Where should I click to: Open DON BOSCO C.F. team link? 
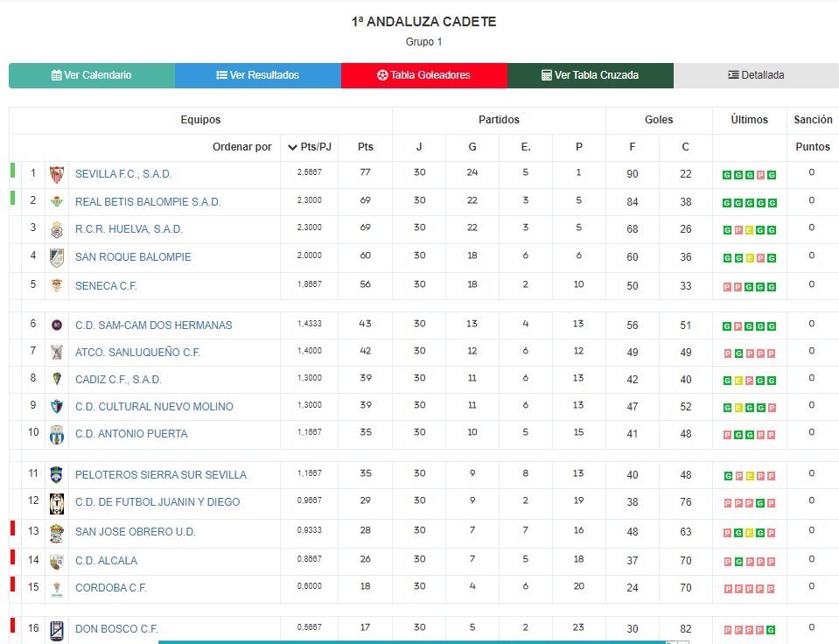(x=116, y=629)
